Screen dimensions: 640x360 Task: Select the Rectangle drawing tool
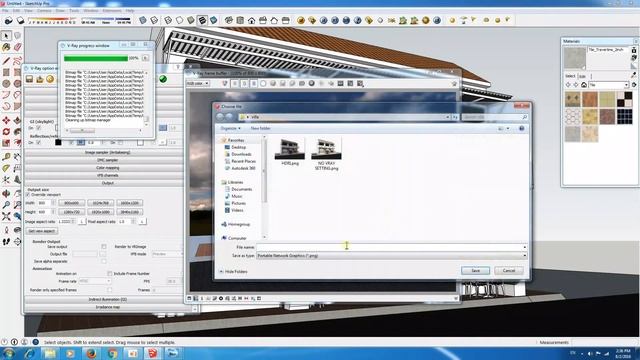[x=6, y=73]
